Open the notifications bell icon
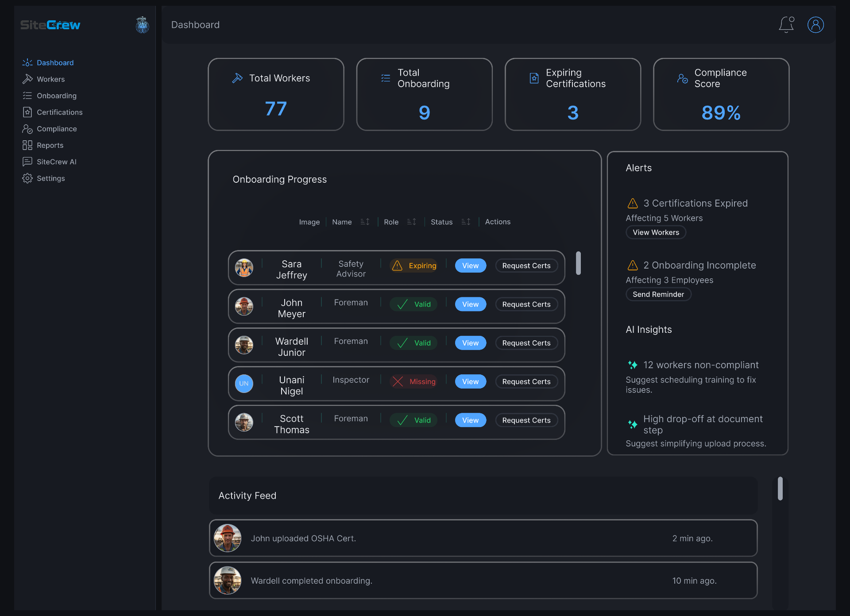The width and height of the screenshot is (850, 616). click(x=787, y=25)
